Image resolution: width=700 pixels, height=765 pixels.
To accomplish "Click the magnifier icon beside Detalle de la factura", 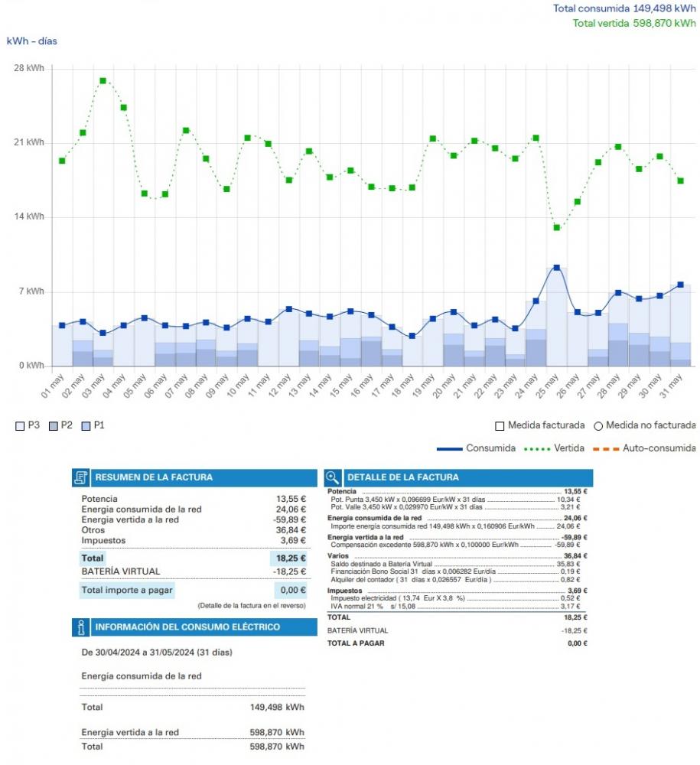I will click(333, 477).
